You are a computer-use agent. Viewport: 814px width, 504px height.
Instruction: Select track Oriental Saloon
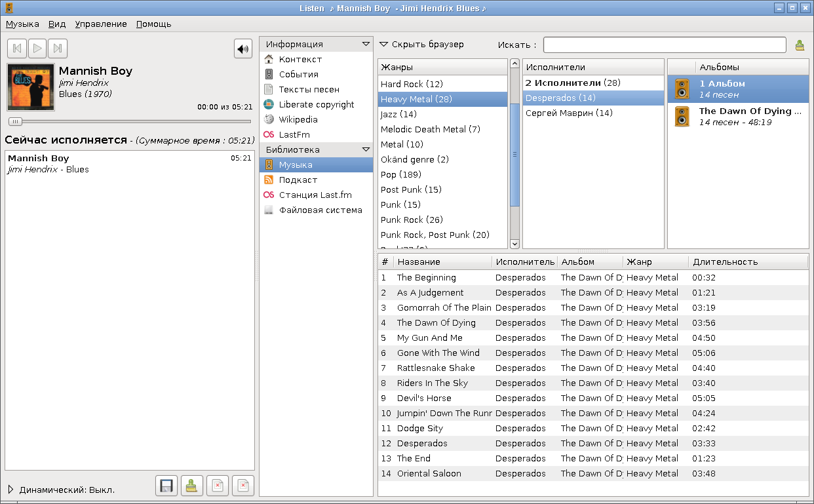pos(593,473)
